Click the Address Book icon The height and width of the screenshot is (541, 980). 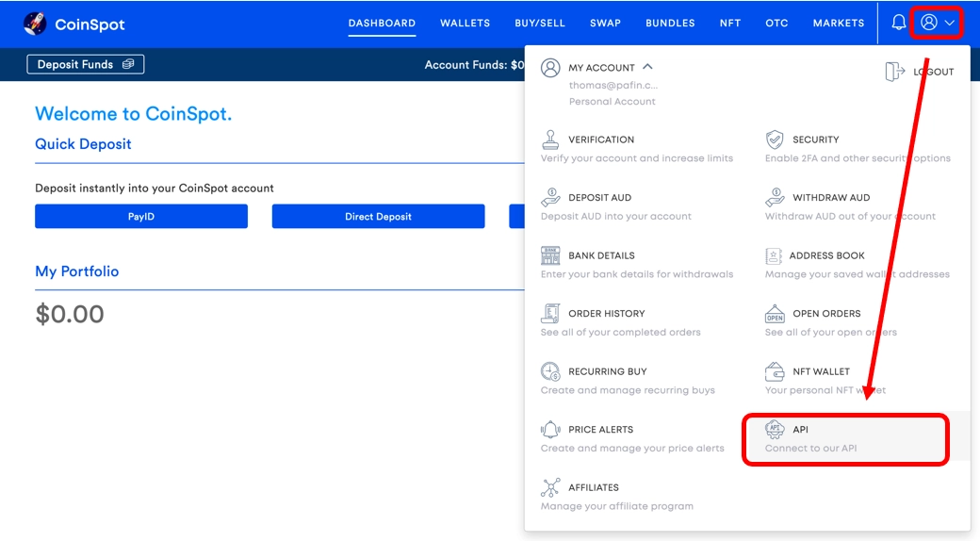click(773, 255)
